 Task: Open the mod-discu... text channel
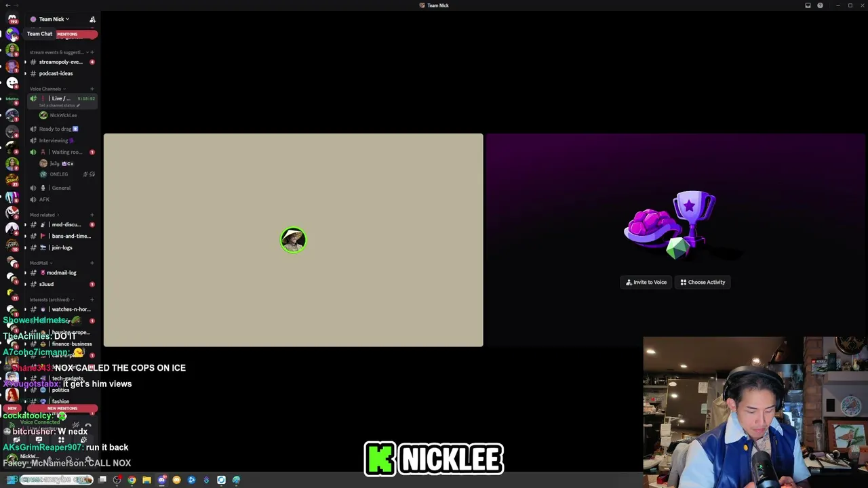pos(61,225)
